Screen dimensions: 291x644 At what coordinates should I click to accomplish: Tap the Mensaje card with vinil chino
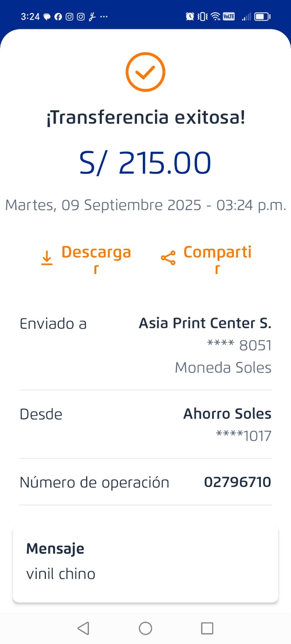[145, 563]
